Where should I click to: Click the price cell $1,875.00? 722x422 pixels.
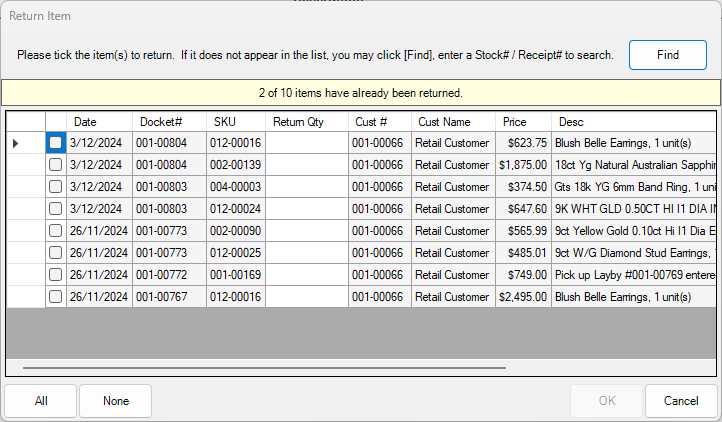point(524,165)
